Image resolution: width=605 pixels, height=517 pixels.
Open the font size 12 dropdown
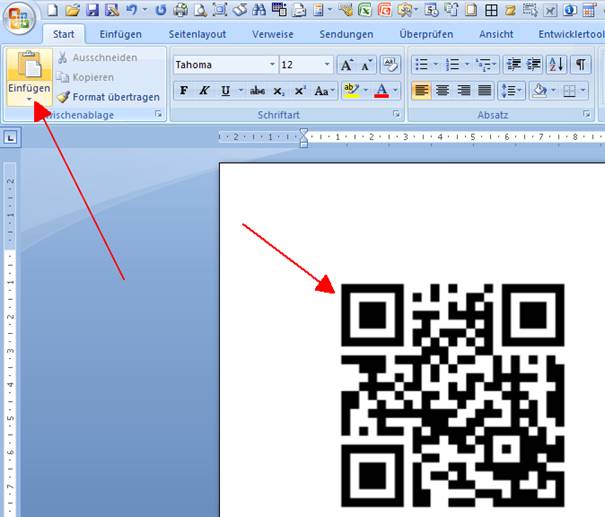coord(327,64)
